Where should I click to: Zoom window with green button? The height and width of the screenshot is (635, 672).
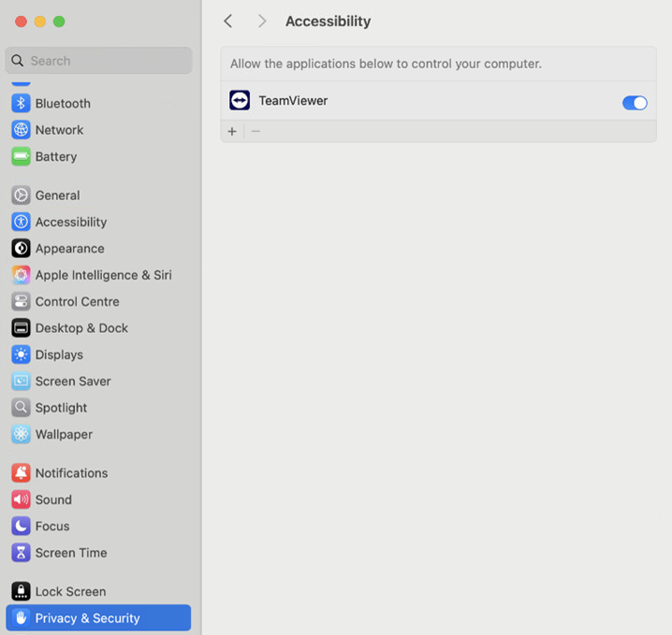(59, 22)
